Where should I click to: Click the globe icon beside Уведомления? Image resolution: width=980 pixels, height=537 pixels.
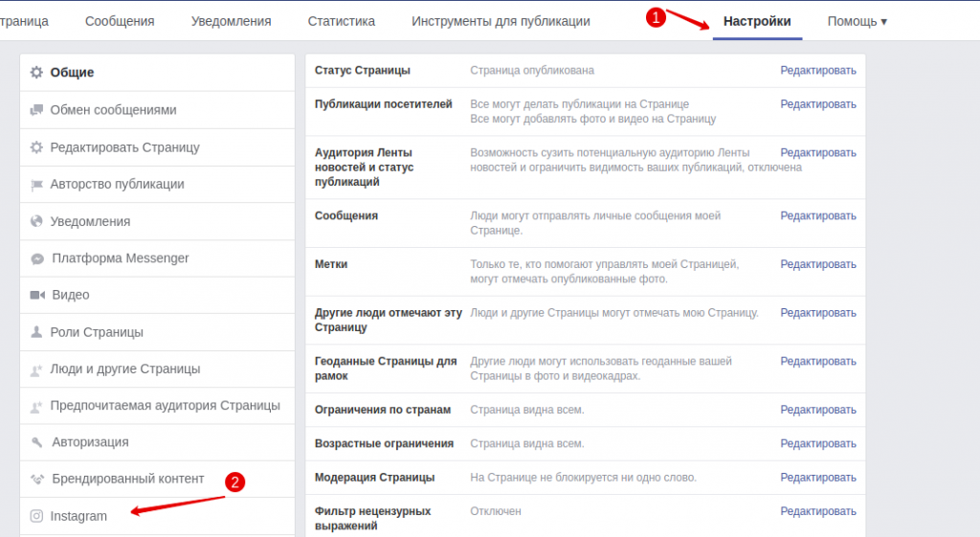click(36, 221)
